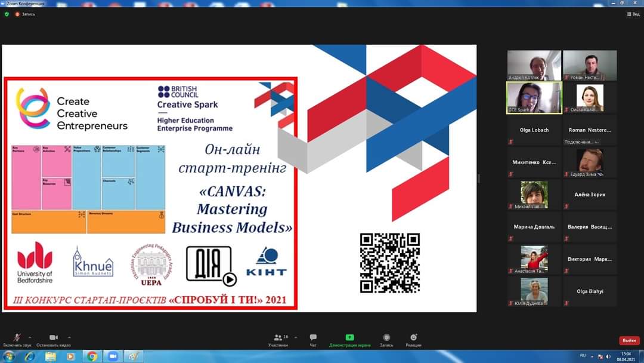Image resolution: width=644 pixels, height=363 pixels.
Task: Select Olga Blahyi participant tile
Action: 590,291
